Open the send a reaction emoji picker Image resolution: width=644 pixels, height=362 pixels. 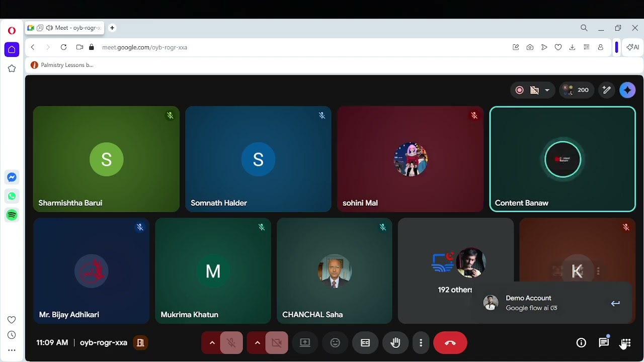pos(335,343)
